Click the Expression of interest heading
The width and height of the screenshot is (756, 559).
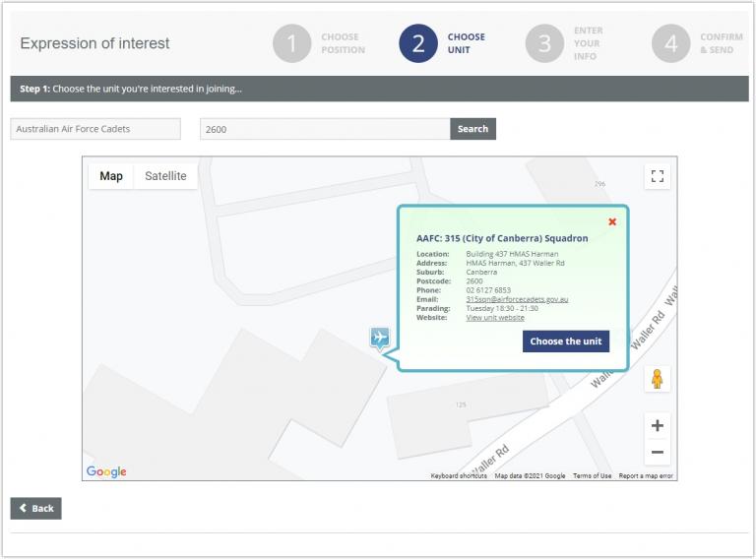(94, 43)
